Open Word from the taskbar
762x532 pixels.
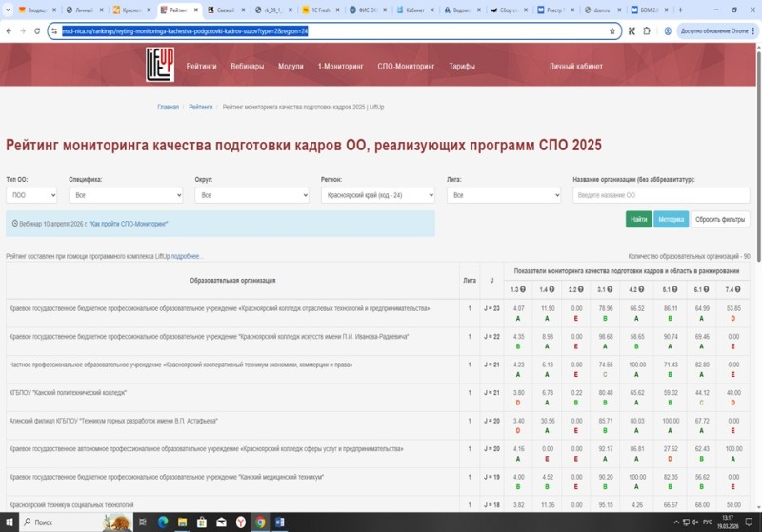click(x=280, y=522)
